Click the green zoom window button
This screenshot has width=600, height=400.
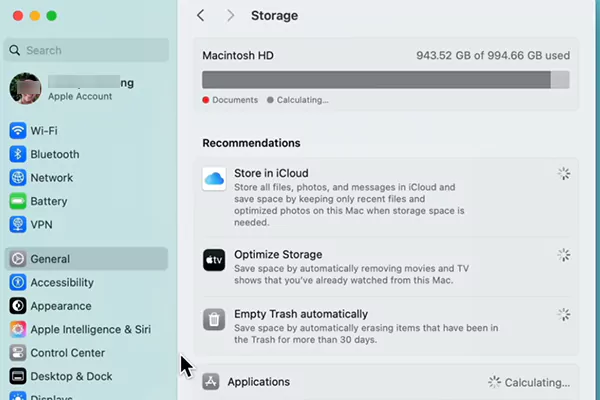(x=52, y=16)
